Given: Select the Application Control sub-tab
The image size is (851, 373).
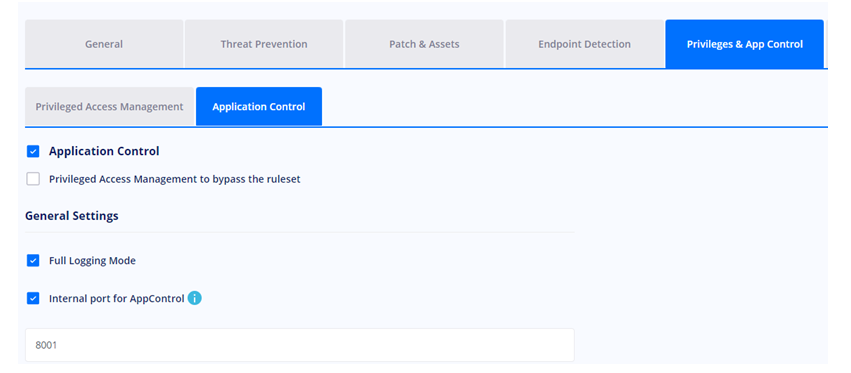Looking at the screenshot, I should (x=259, y=106).
